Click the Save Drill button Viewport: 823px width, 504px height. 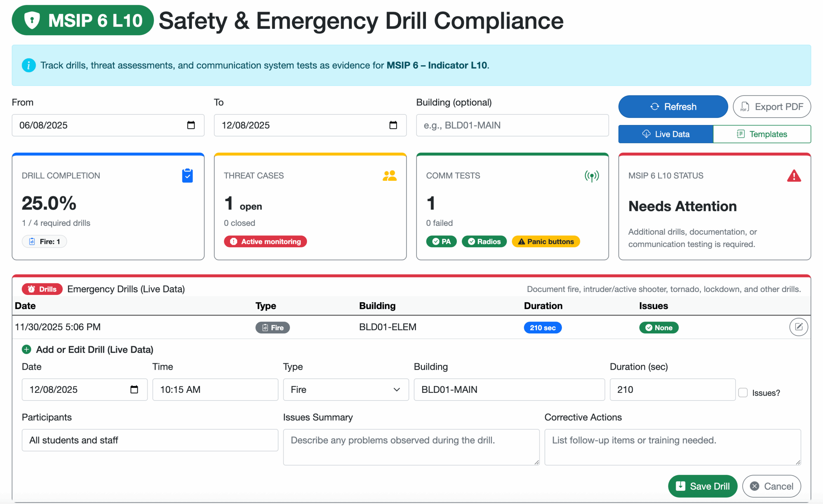point(702,486)
